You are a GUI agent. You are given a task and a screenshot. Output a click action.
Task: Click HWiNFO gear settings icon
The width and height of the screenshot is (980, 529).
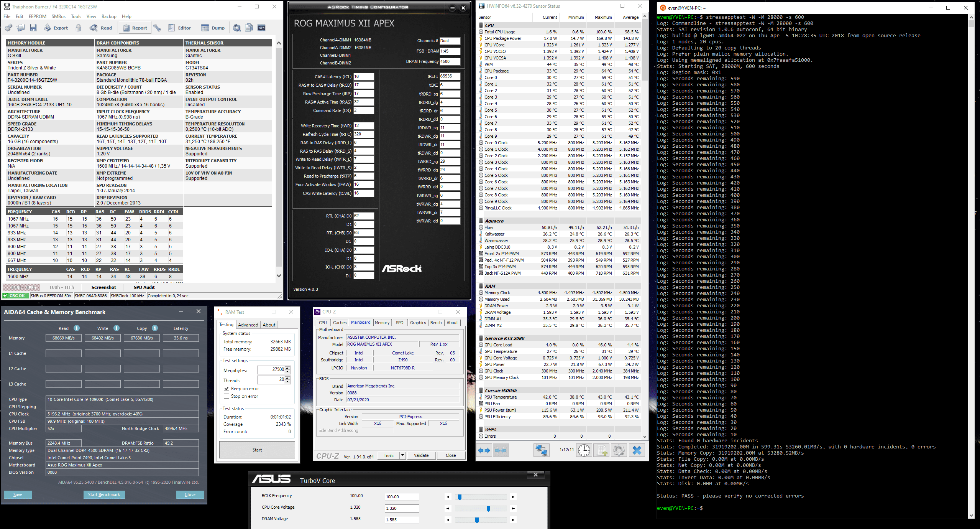pyautogui.click(x=619, y=450)
